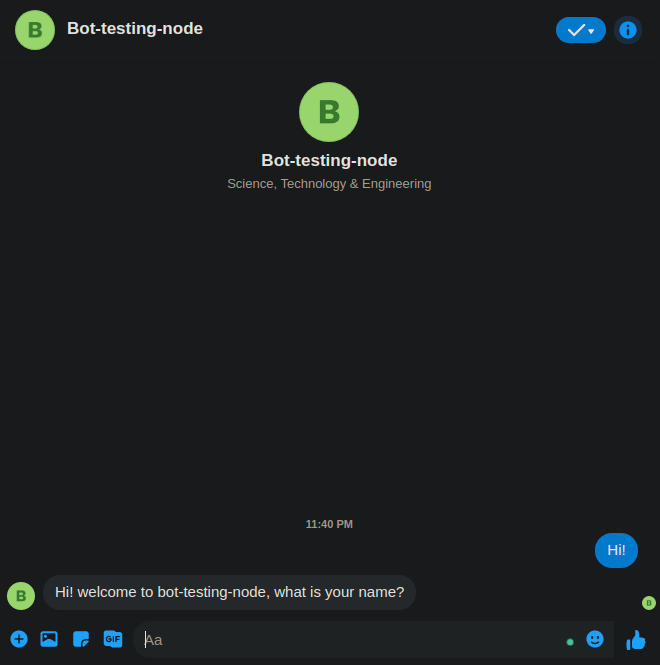660x665 pixels.
Task: Click the large centered B profile picture
Action: click(329, 112)
